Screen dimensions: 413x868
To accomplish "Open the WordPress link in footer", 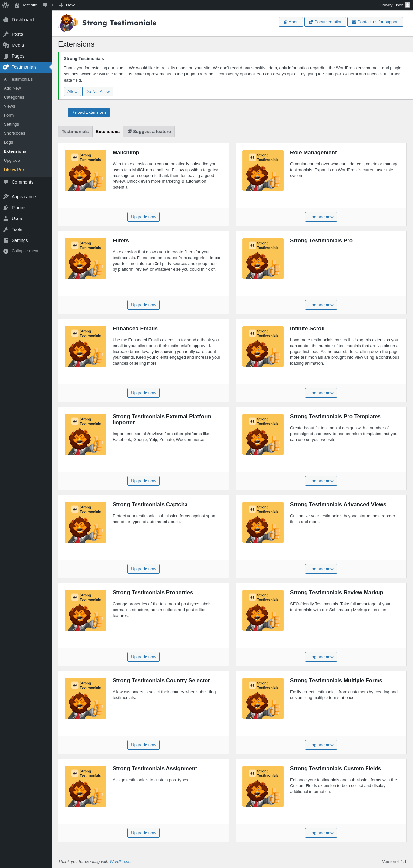I will point(120,861).
